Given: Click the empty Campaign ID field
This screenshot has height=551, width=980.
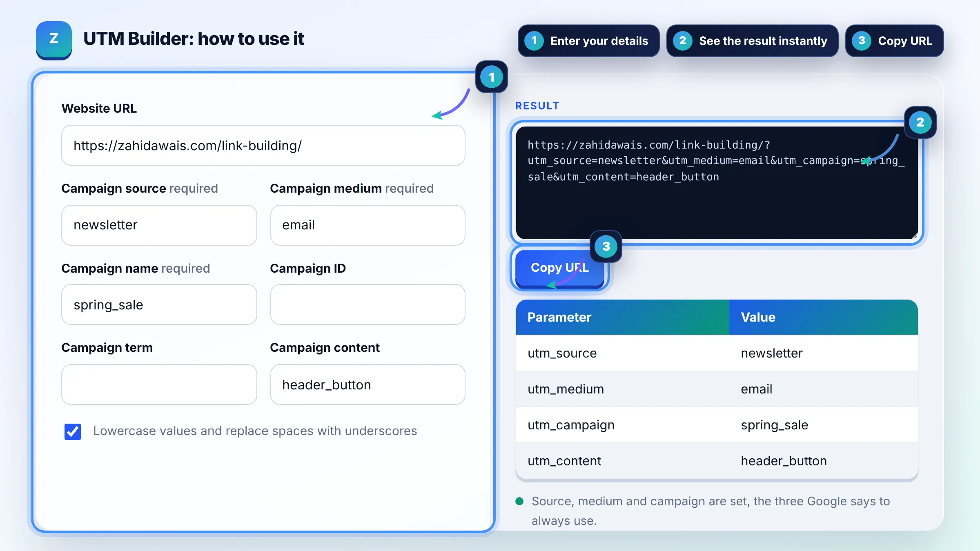Looking at the screenshot, I should (x=368, y=304).
